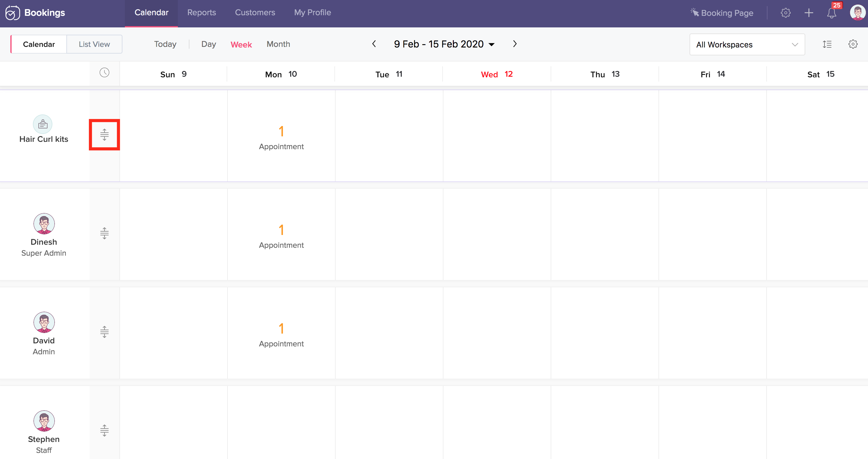This screenshot has width=868, height=459.
Task: Click the Booking Page link
Action: [x=722, y=13]
